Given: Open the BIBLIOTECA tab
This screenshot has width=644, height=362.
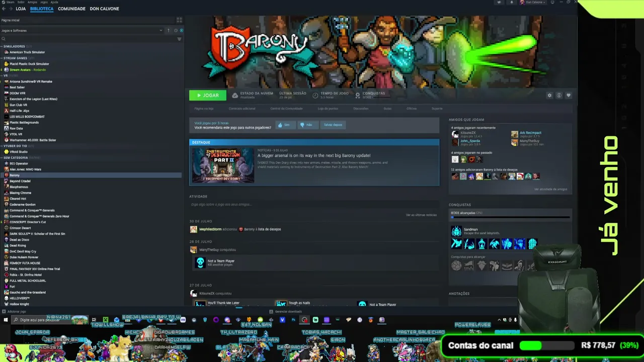Looking at the screenshot, I should [42, 9].
